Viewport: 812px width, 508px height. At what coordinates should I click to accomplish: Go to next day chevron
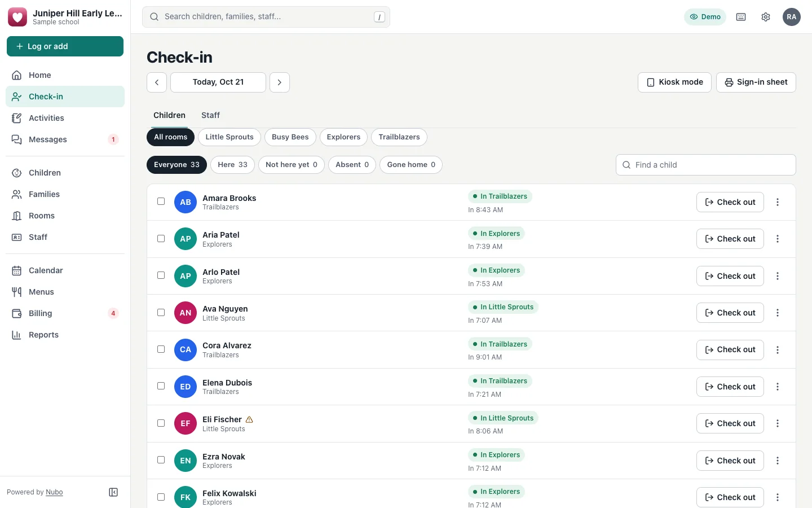point(280,82)
